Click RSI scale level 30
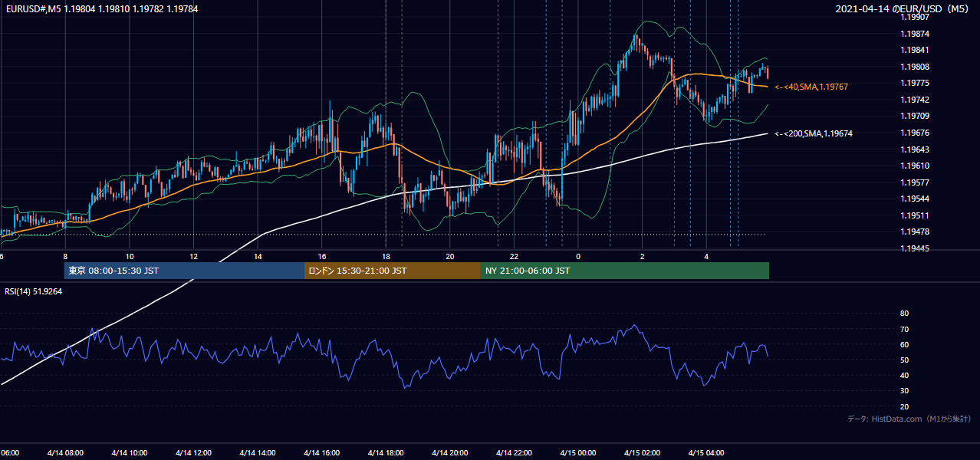The width and height of the screenshot is (980, 460). 904,391
